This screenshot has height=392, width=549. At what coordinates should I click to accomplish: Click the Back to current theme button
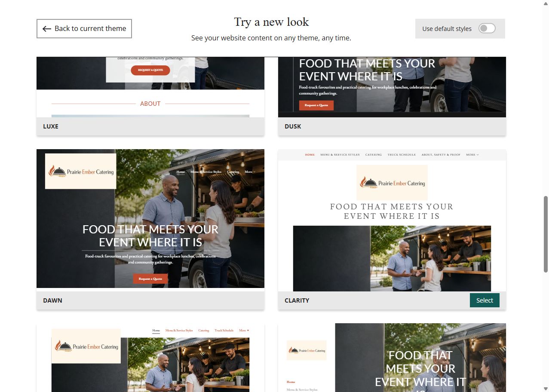click(84, 28)
